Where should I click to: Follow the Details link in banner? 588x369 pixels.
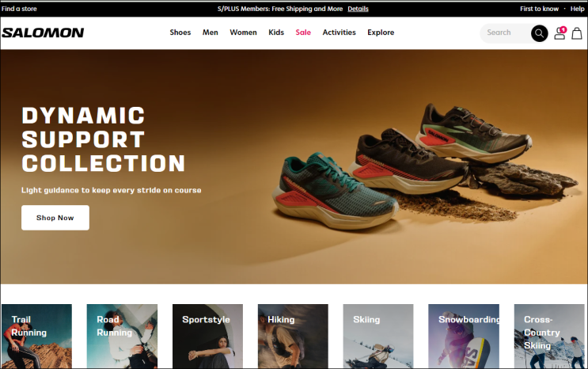[x=358, y=9]
